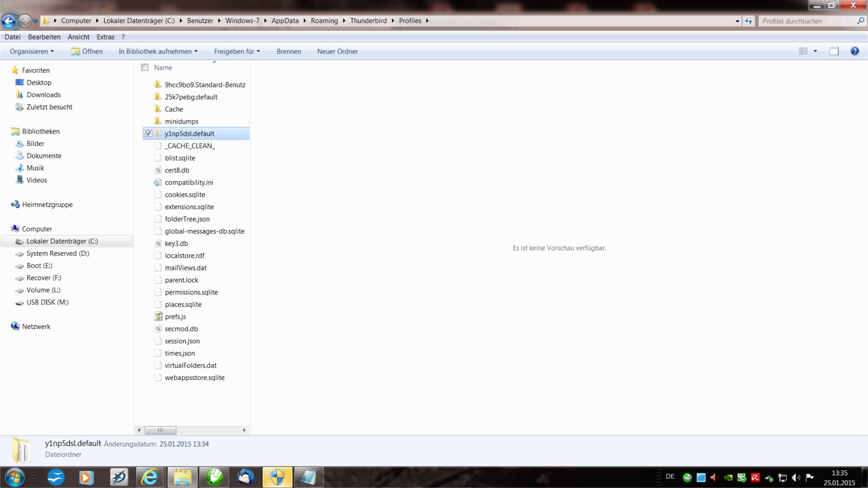Click the Windows Start orb
The width and height of the screenshot is (868, 488).
click(15, 477)
